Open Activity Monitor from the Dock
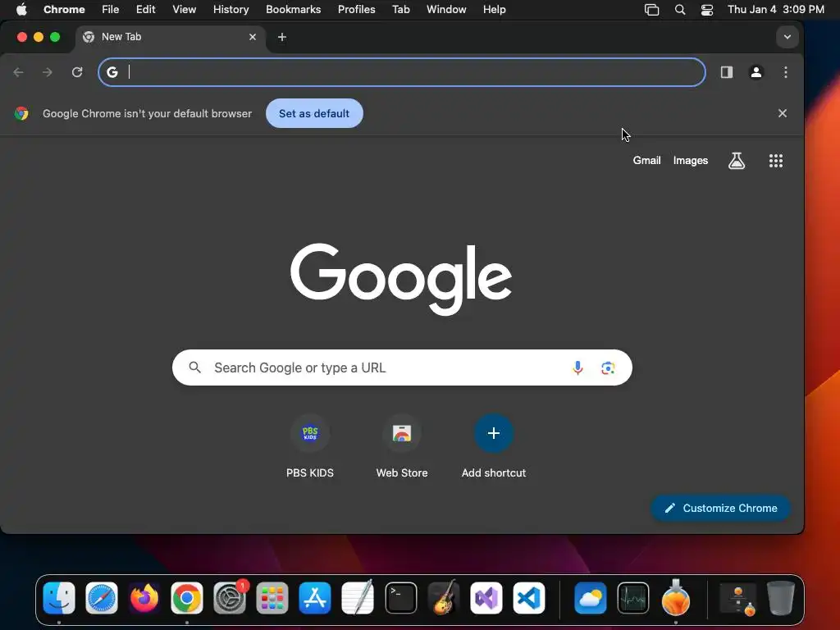The width and height of the screenshot is (840, 630). pos(633,598)
